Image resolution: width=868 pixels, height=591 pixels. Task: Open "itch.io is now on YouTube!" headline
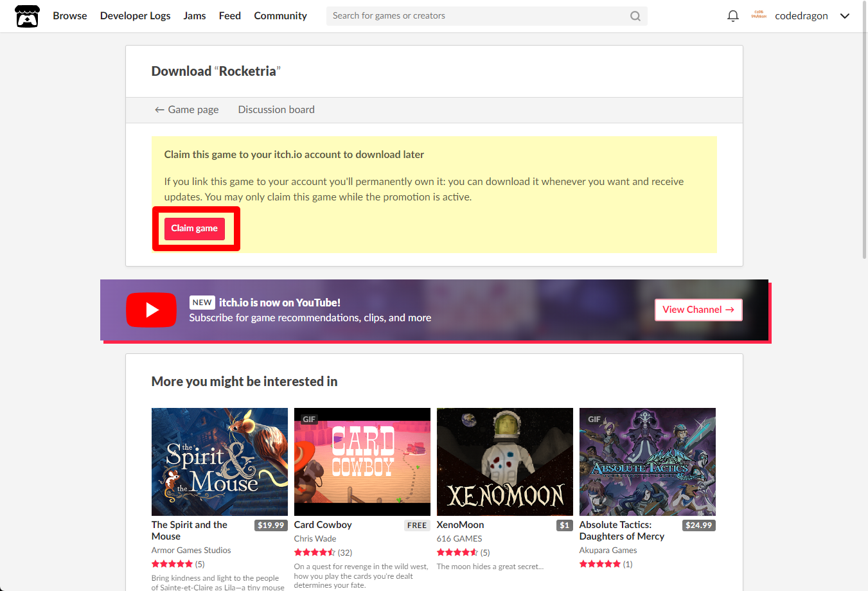279,303
